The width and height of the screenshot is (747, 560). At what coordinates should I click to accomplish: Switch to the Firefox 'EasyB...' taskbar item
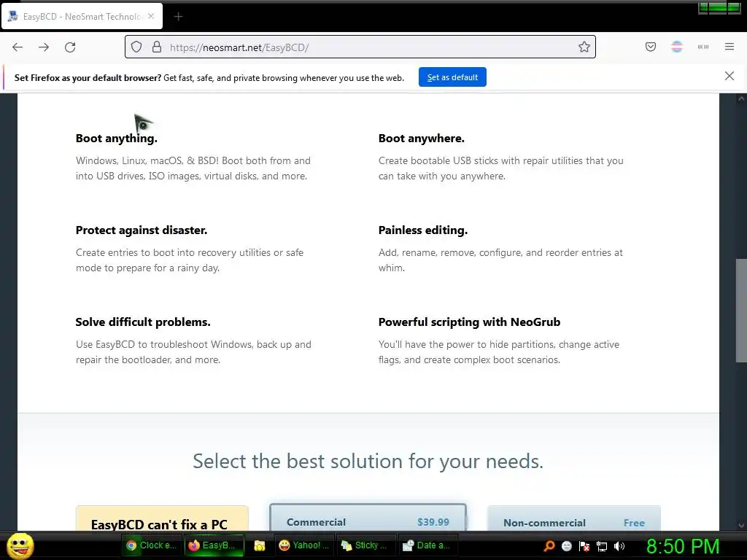214,545
